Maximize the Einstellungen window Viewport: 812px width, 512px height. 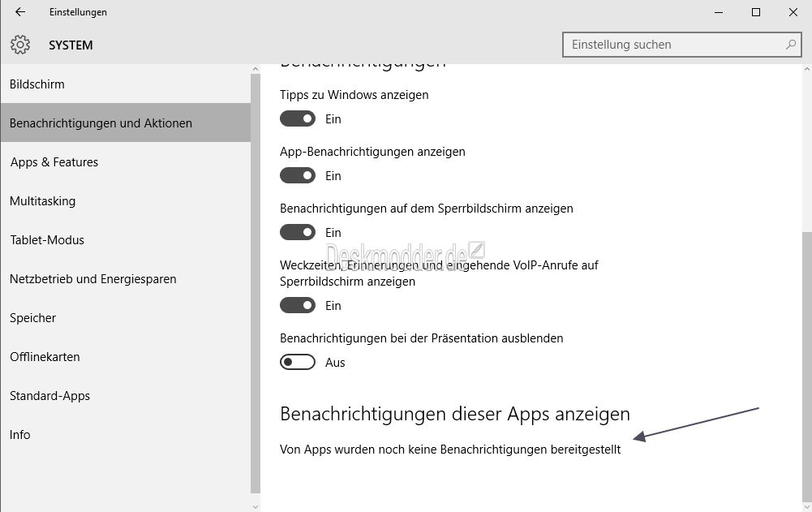[756, 12]
